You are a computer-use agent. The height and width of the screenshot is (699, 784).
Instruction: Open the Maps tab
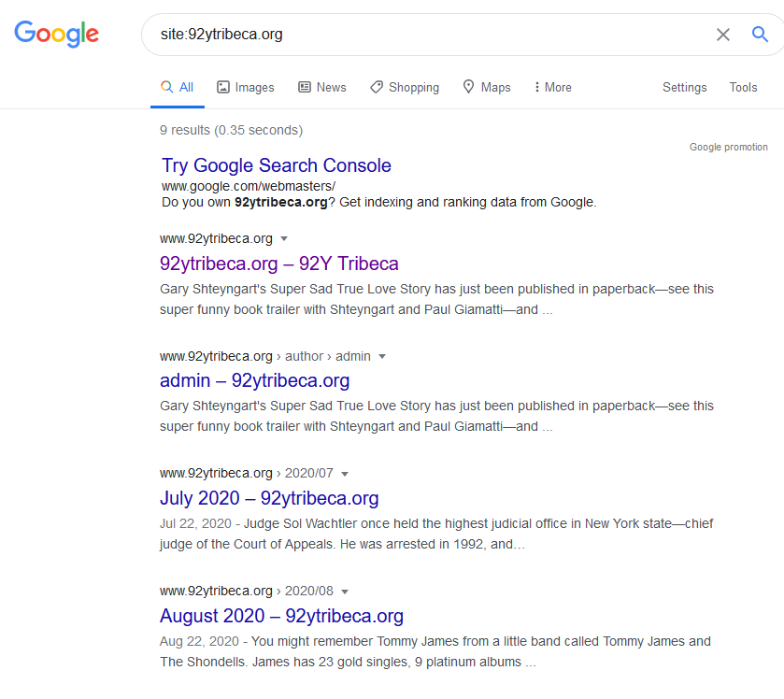[487, 88]
